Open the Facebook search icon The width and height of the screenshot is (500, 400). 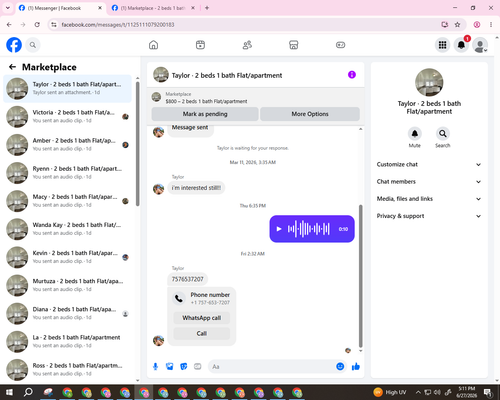click(x=33, y=45)
